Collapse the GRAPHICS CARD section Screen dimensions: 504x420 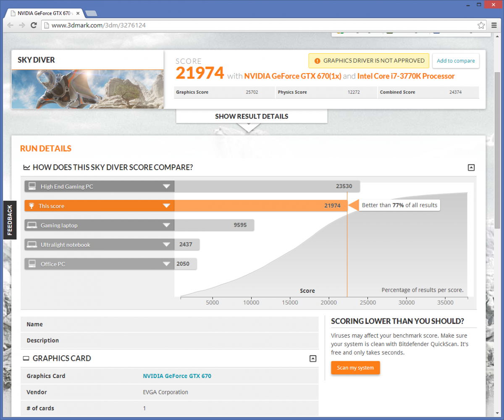(x=312, y=358)
